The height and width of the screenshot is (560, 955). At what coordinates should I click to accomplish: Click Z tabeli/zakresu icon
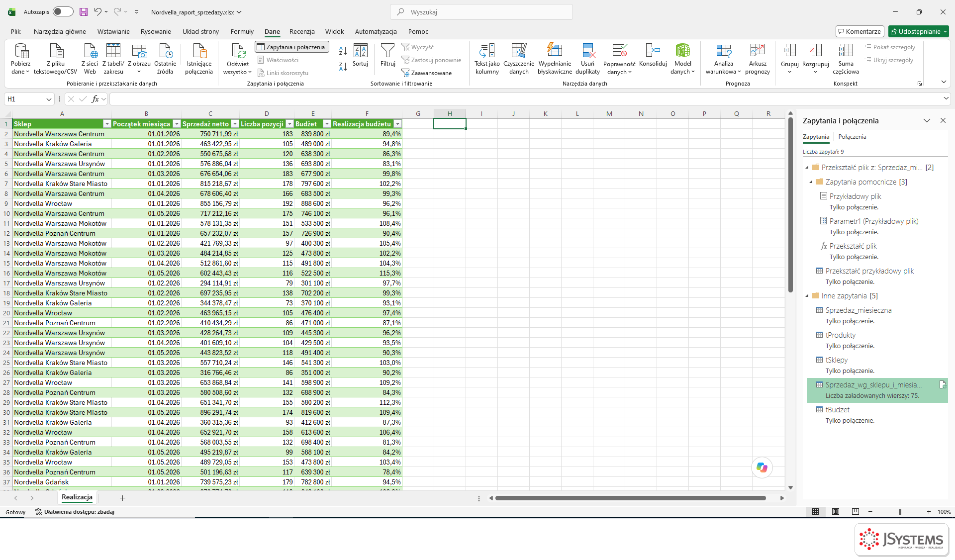pos(113,59)
